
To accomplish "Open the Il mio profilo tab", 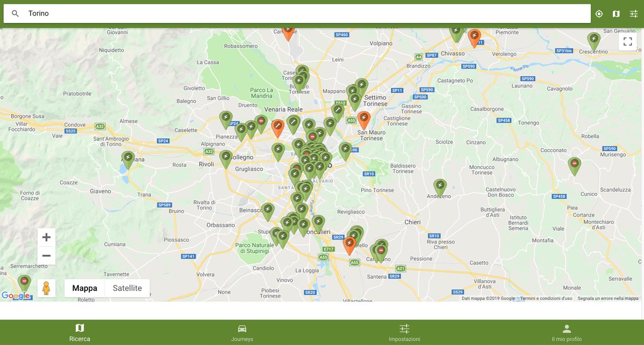I will tap(567, 333).
